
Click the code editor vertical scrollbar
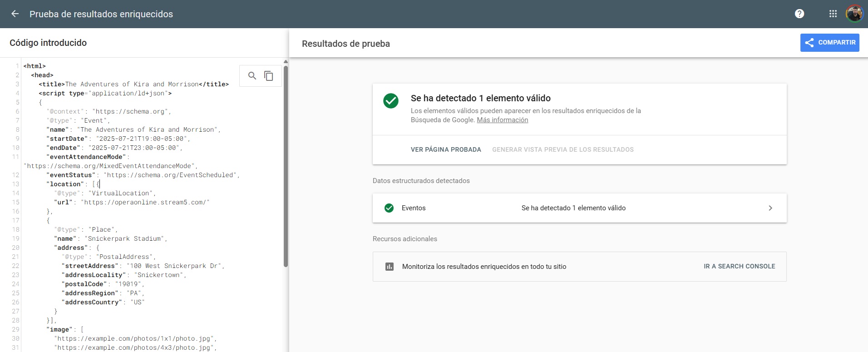coord(286,164)
